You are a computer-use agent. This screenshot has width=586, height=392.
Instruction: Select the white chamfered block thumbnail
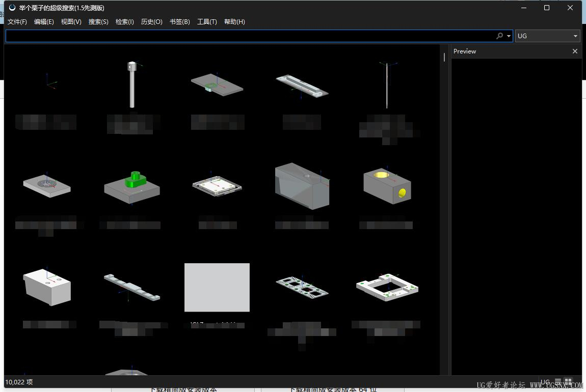pyautogui.click(x=47, y=287)
